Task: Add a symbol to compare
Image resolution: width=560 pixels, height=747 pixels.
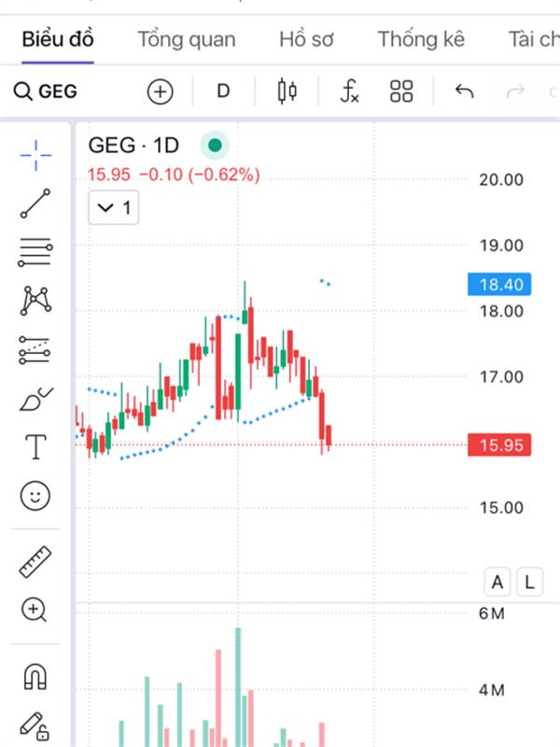Action: pos(160,92)
